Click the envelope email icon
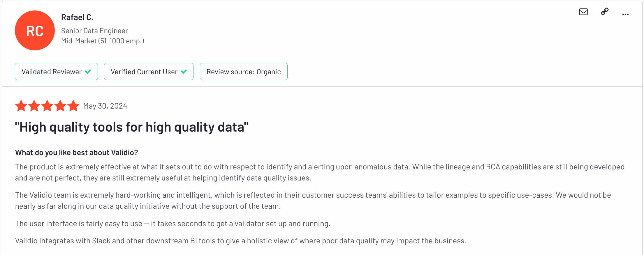 click(583, 12)
